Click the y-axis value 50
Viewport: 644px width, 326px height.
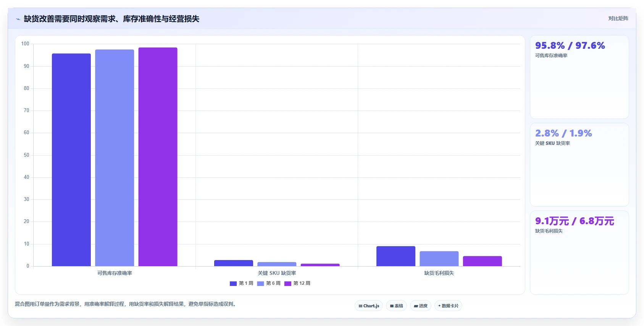pos(26,155)
